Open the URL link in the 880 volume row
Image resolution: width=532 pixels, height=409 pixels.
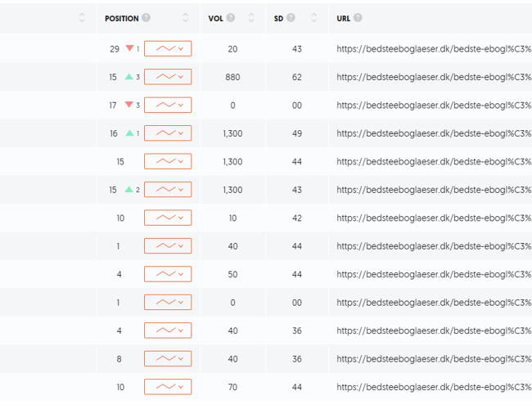tap(434, 78)
